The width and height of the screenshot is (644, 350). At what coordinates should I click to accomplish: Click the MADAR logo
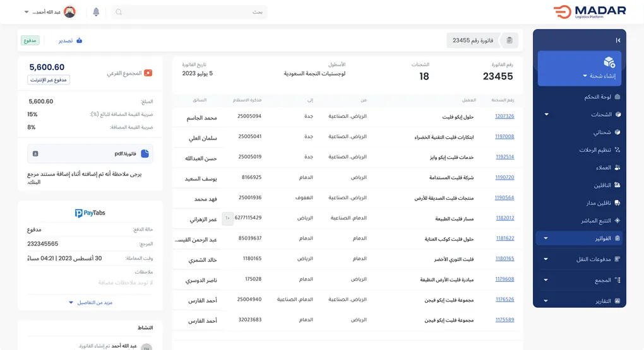point(589,12)
